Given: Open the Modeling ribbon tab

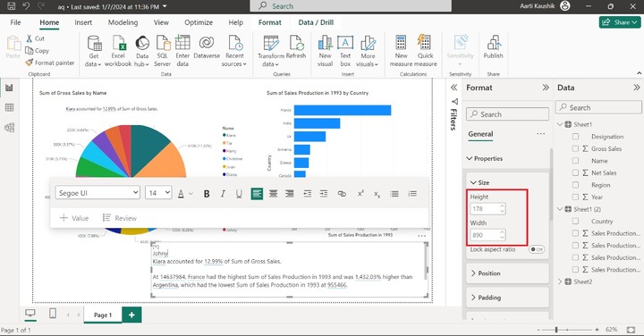Looking at the screenshot, I should [x=123, y=22].
